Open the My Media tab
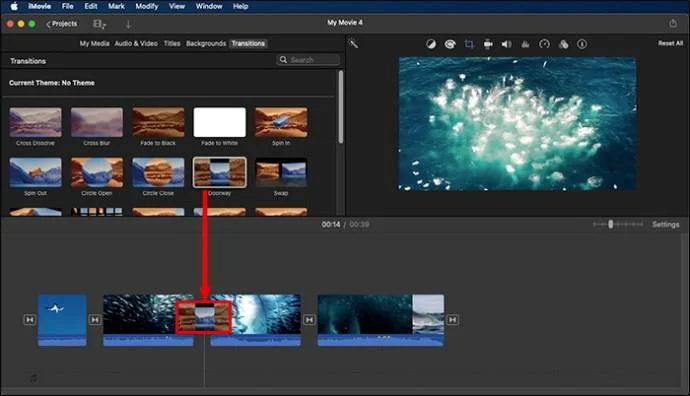The width and height of the screenshot is (690, 396). [x=94, y=44]
